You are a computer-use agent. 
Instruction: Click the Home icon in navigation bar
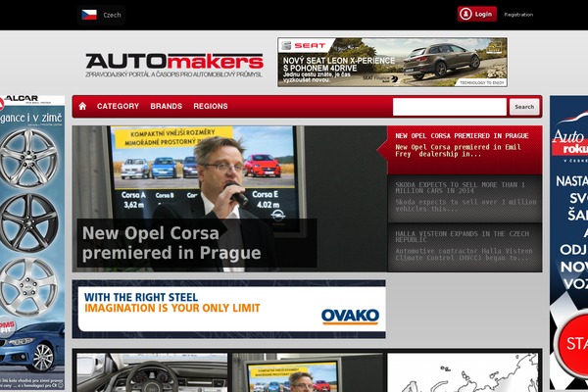pos(82,106)
